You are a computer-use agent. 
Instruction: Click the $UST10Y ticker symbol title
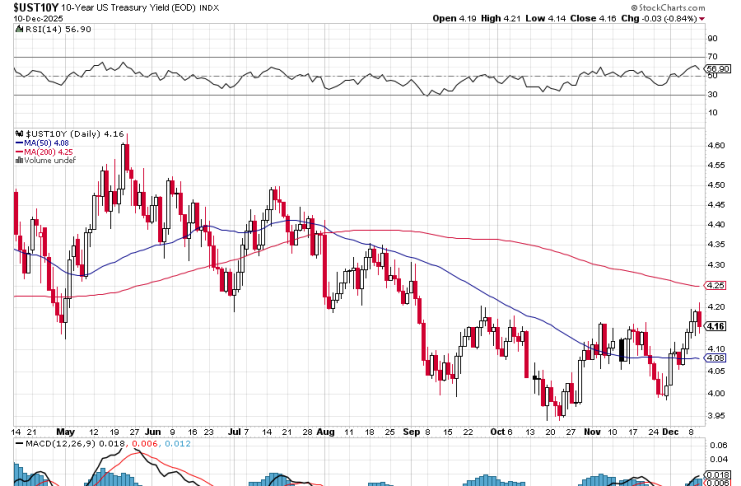(x=31, y=7)
